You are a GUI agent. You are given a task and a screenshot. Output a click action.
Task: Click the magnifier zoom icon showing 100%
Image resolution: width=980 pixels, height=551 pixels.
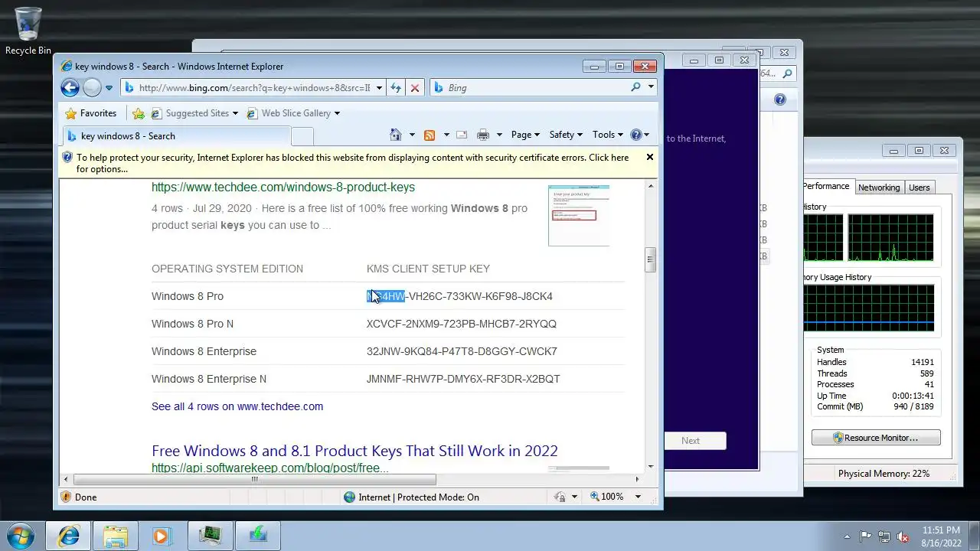[595, 497]
